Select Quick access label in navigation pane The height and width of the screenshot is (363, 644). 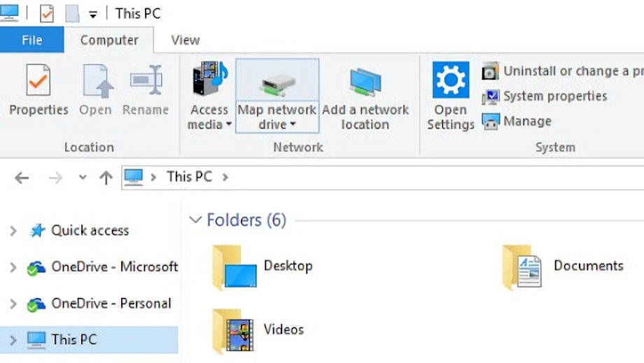coord(90,231)
